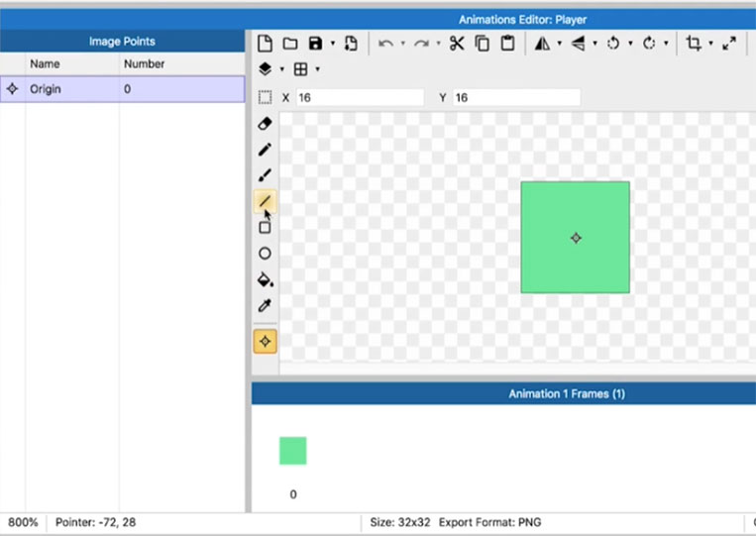Toggle the Image points tool
Screen dimensions: 756x536
click(x=266, y=341)
